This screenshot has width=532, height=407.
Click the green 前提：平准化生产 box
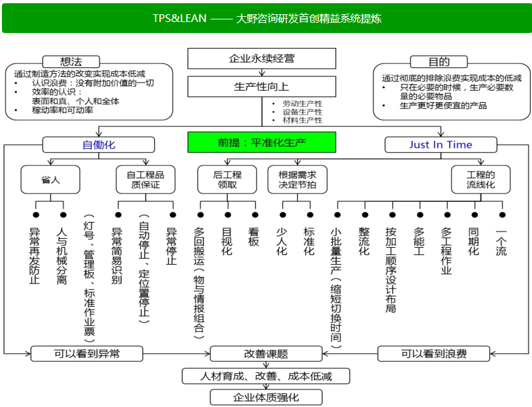click(261, 142)
